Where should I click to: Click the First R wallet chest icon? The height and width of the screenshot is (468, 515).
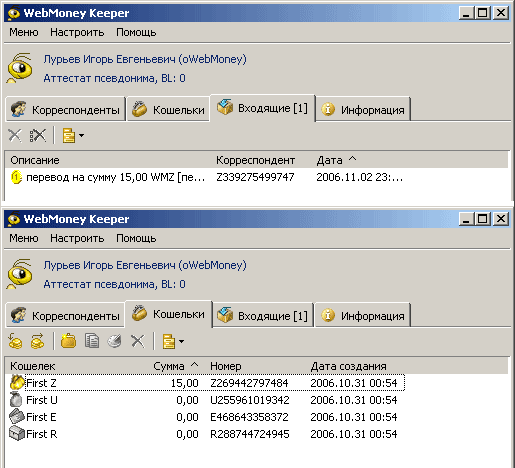click(17, 434)
